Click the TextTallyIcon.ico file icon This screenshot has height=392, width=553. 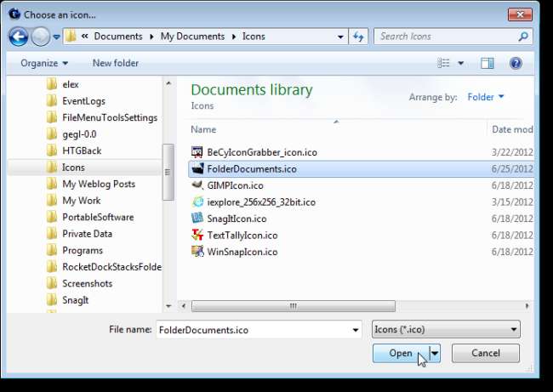tap(197, 236)
